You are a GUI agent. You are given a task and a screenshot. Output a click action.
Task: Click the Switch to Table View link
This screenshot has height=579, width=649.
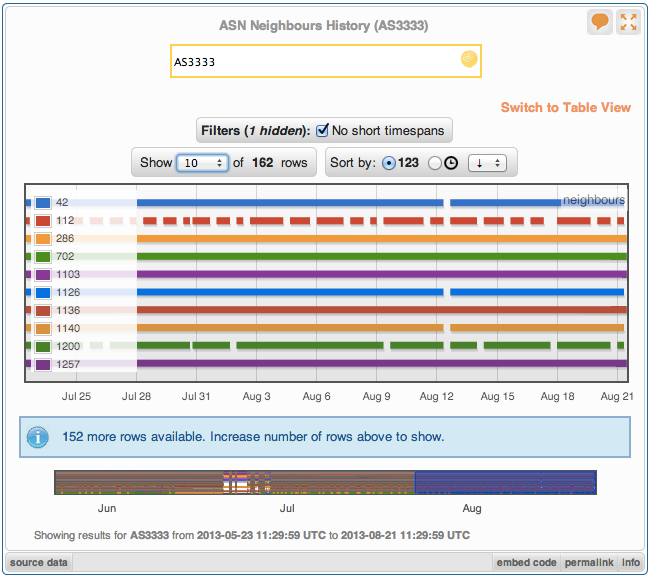tap(565, 108)
